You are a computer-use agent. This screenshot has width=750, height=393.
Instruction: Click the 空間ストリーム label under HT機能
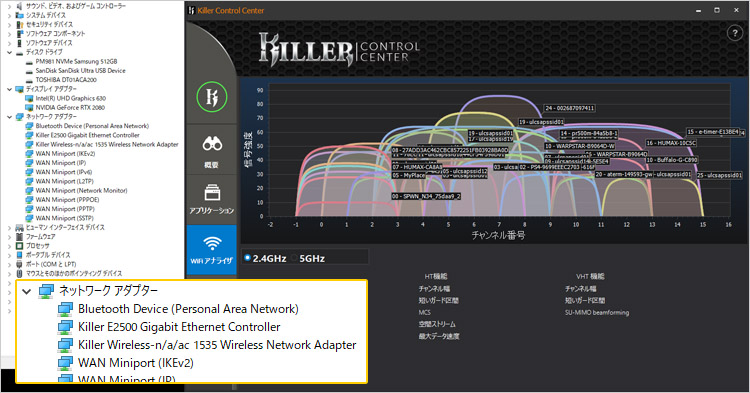point(437,324)
